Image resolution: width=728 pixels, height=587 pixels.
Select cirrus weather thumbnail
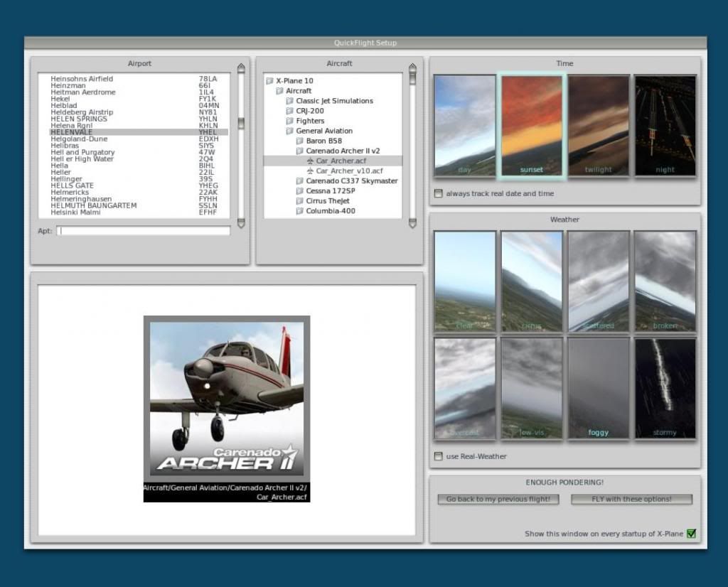tap(532, 281)
